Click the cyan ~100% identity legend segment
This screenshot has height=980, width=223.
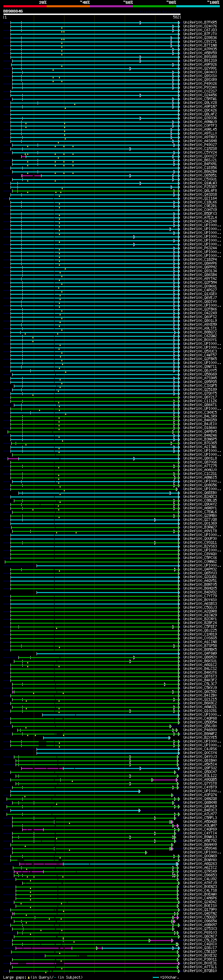point(198,6)
